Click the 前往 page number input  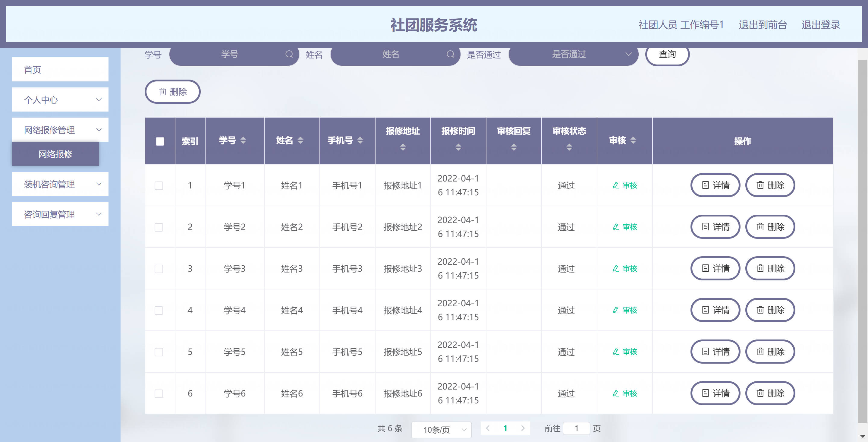[576, 428]
